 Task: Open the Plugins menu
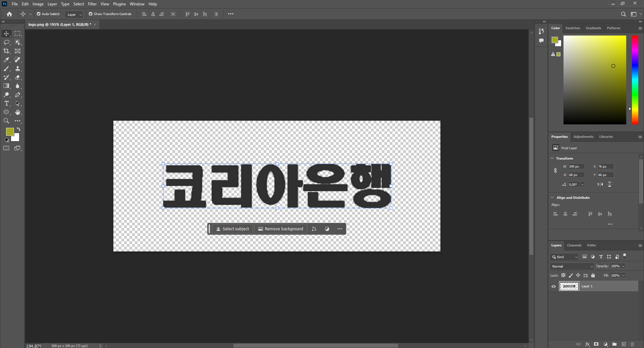[x=119, y=4]
